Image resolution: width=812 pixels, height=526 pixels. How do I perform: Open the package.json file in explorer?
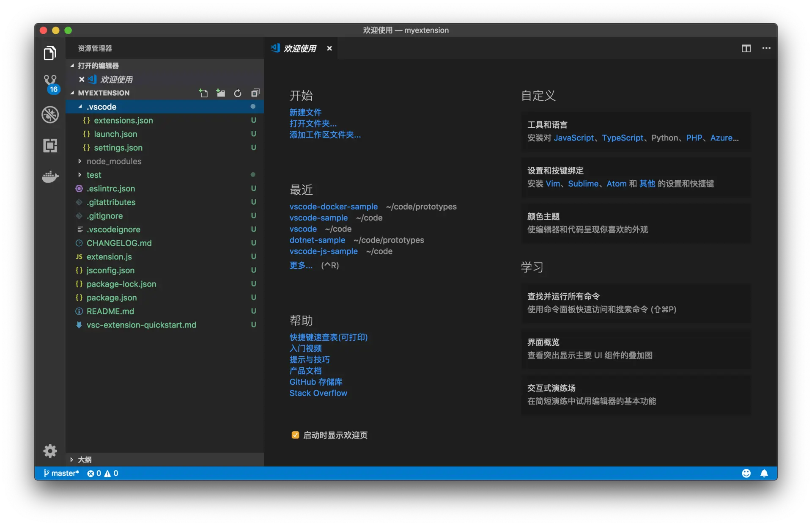click(112, 297)
